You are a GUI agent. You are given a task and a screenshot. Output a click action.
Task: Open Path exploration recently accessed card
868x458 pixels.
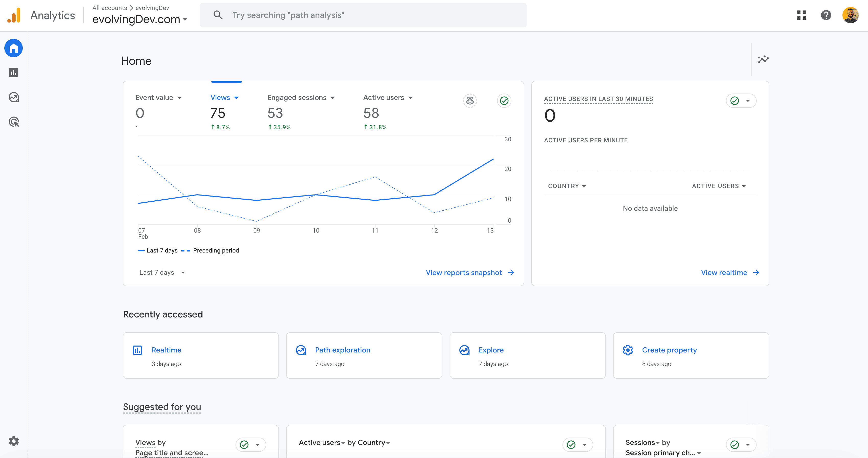364,356
